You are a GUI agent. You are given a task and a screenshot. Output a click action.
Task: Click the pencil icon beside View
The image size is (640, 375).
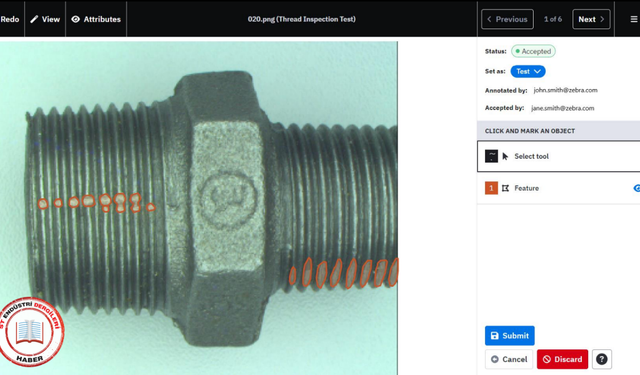tap(34, 19)
